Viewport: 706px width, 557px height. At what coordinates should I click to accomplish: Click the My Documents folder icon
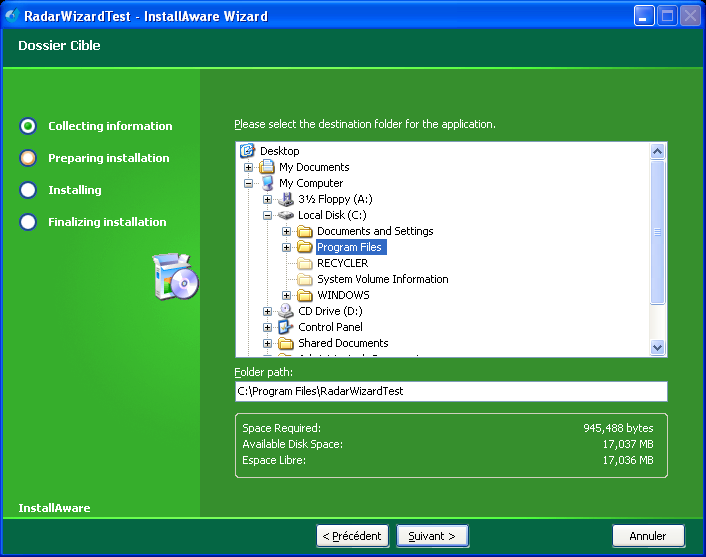[x=267, y=167]
